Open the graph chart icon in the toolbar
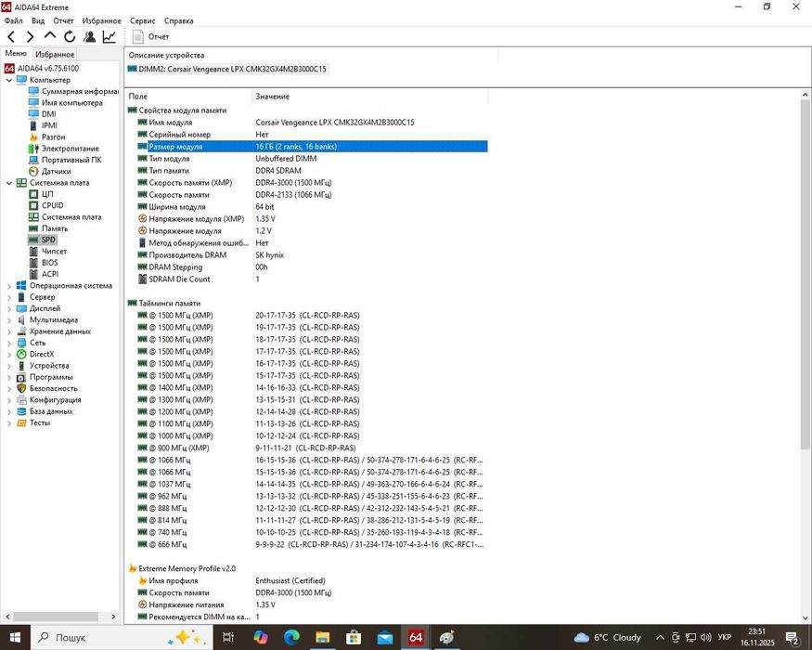The height and width of the screenshot is (650, 812). click(x=110, y=37)
